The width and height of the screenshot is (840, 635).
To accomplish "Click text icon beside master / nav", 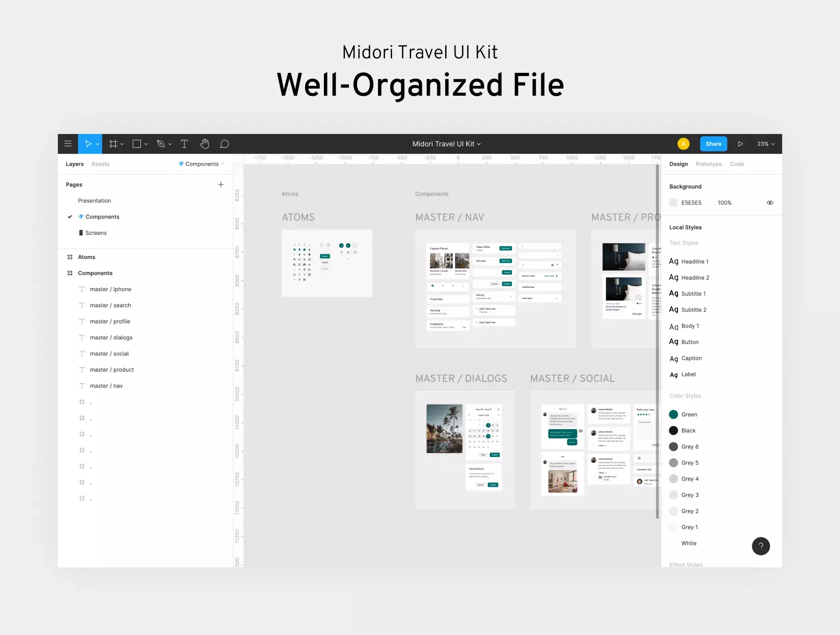I will [82, 386].
